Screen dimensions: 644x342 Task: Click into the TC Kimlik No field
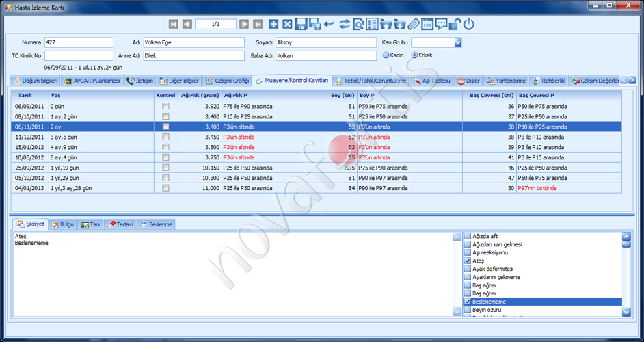click(x=79, y=55)
